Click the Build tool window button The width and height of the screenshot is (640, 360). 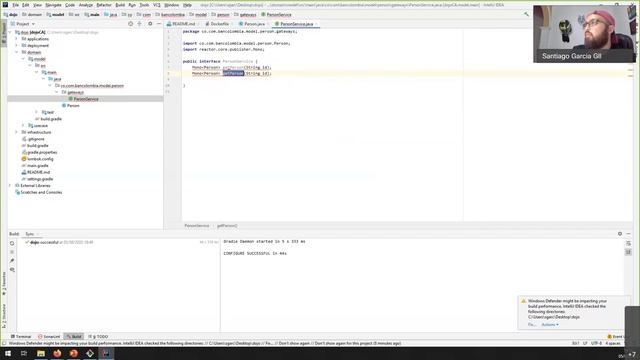tap(74, 337)
